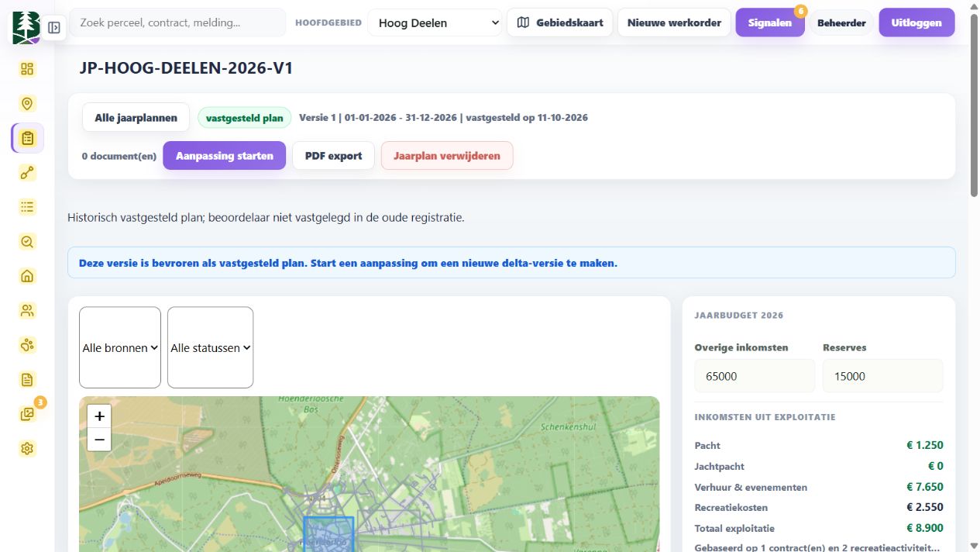Click the blue square marker on map
The height and width of the screenshot is (552, 980).
[x=328, y=534]
